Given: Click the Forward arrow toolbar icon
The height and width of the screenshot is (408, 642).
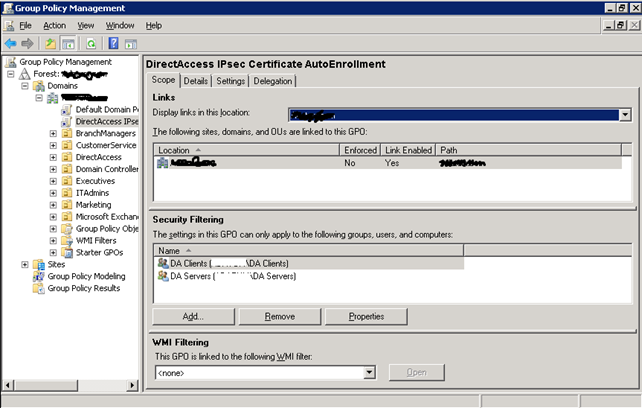Looking at the screenshot, I should coord(28,44).
